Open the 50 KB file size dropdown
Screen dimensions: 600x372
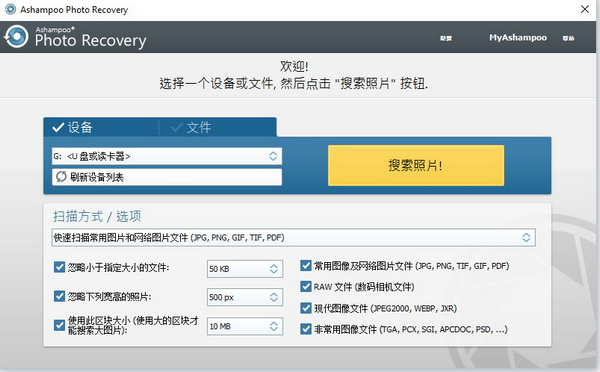click(245, 269)
